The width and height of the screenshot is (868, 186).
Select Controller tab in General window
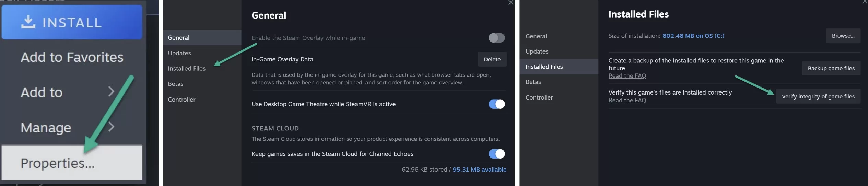tap(181, 100)
